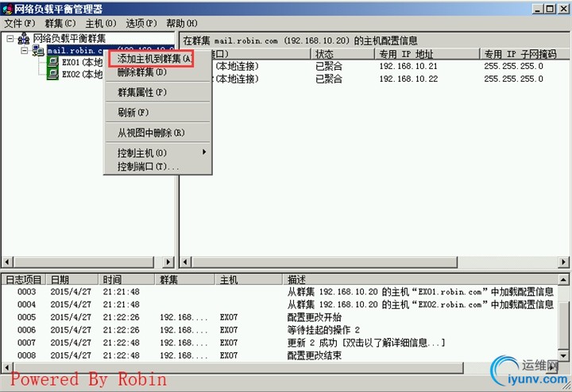Click the EX02 host icon
Image resolution: width=572 pixels, height=392 pixels.
[x=53, y=74]
